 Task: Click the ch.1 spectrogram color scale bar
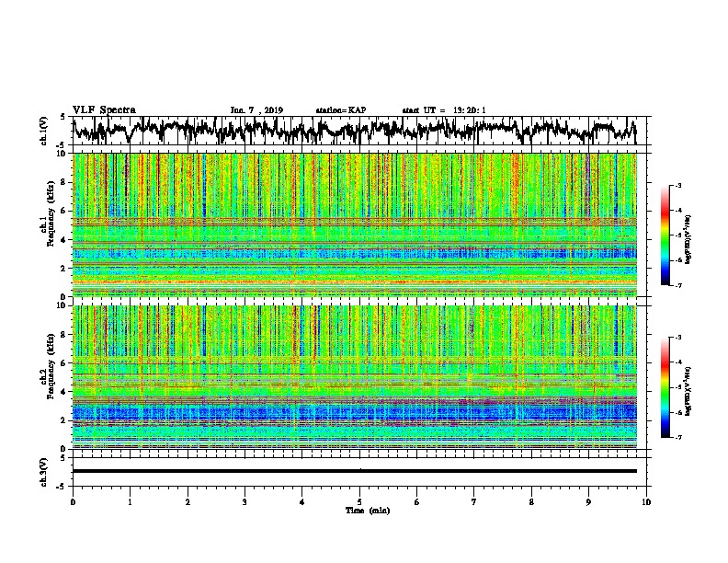665,236
